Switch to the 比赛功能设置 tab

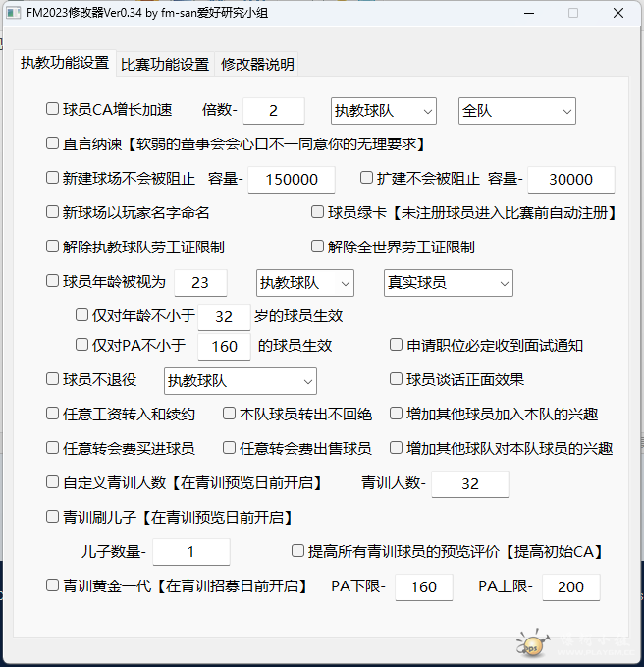[x=165, y=64]
